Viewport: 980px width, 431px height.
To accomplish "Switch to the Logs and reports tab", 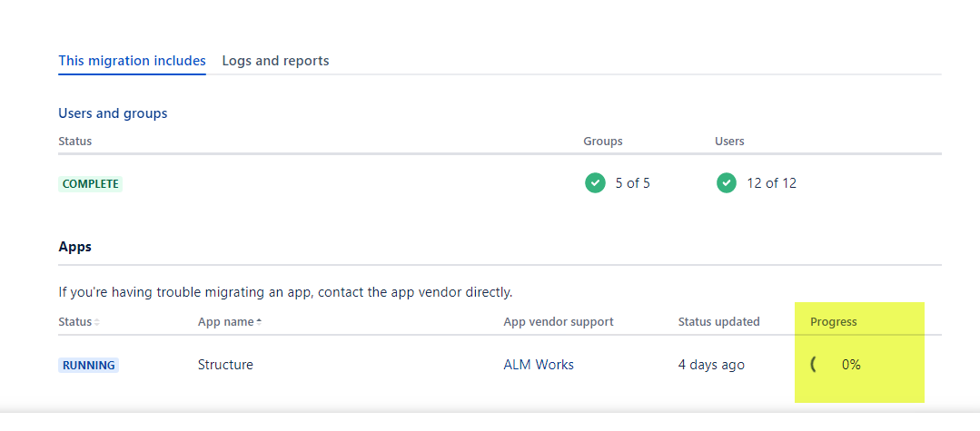I will point(275,61).
